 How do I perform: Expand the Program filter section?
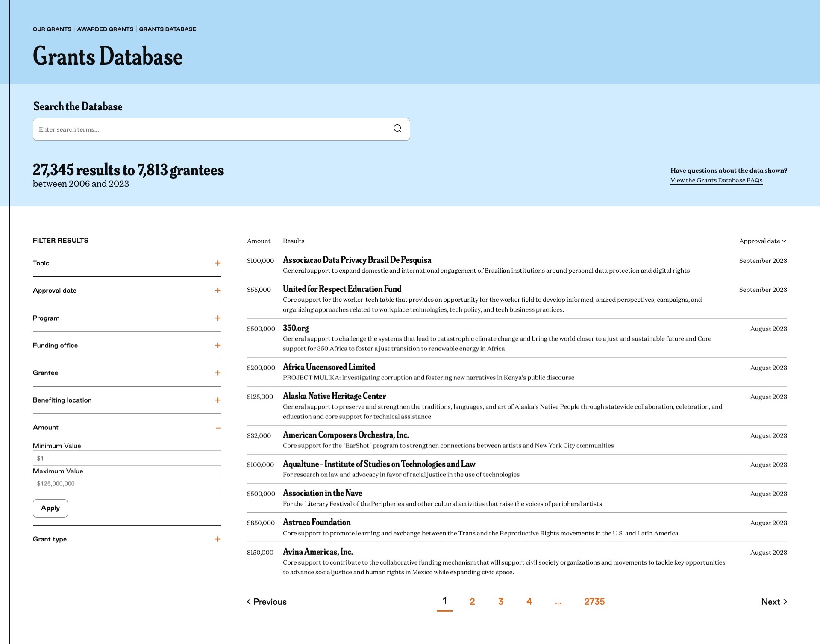(x=217, y=318)
